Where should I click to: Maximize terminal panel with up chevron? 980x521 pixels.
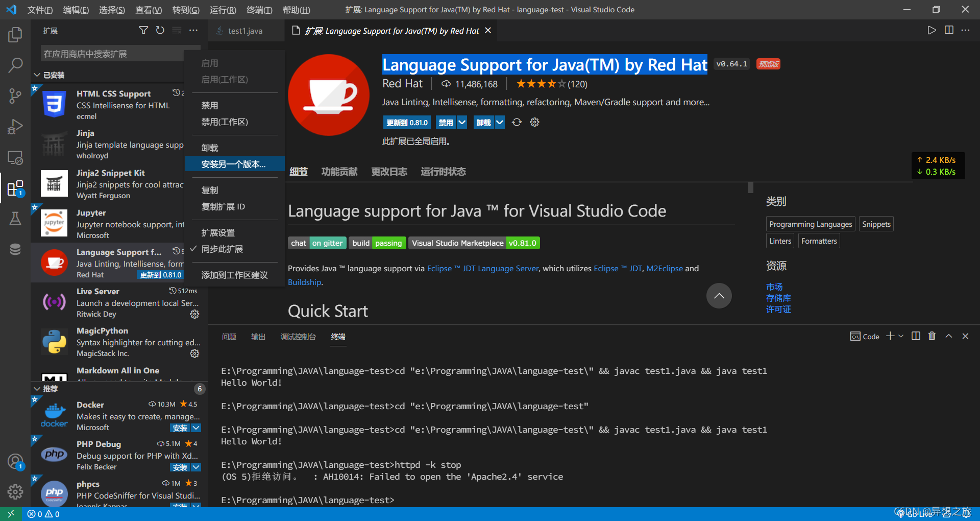pos(948,336)
